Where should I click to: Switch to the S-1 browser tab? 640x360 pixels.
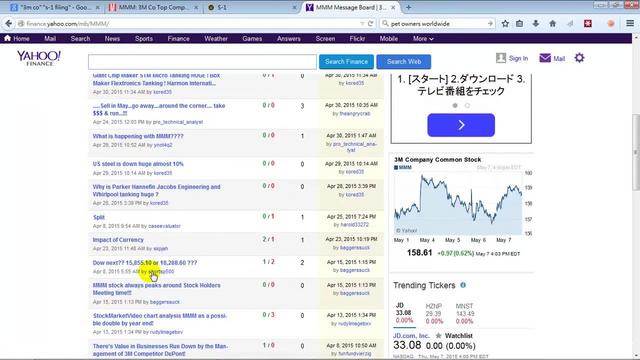pyautogui.click(x=251, y=7)
